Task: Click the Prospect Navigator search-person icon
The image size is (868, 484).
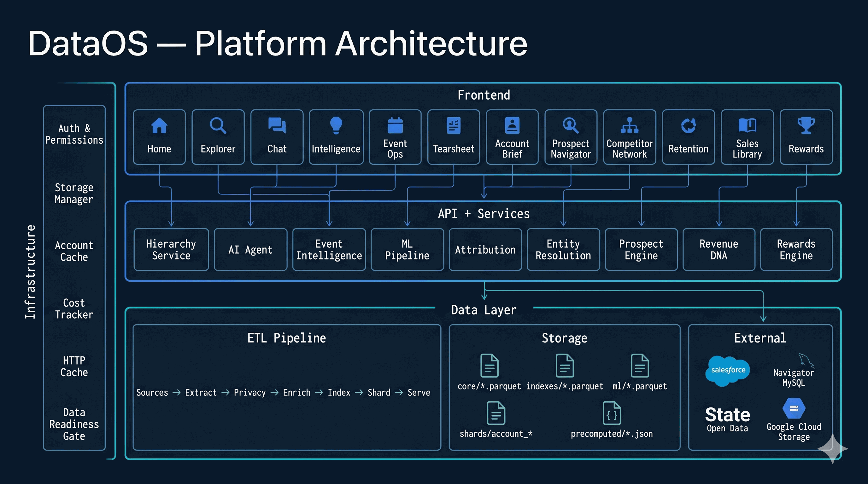Action: point(571,125)
